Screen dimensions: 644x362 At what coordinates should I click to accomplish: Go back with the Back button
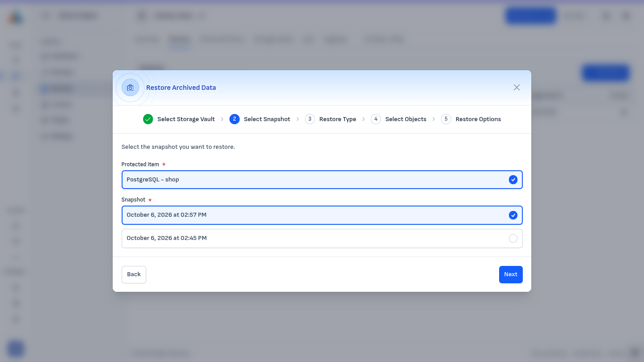[134, 274]
